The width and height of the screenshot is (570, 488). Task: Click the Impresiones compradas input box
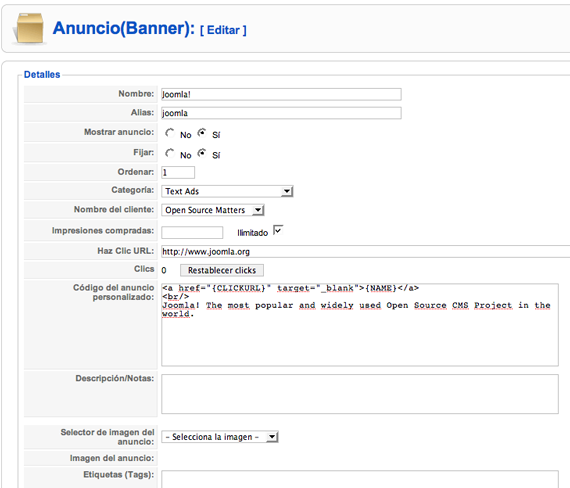(x=192, y=232)
